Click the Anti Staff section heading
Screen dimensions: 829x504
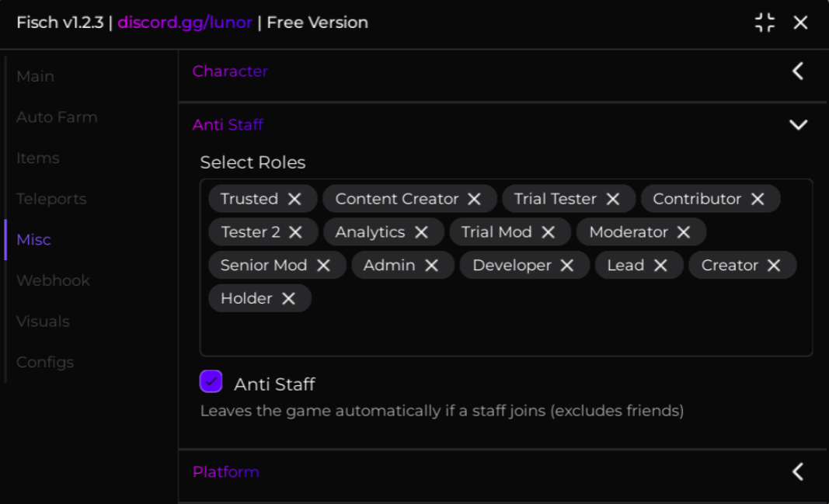pos(228,125)
